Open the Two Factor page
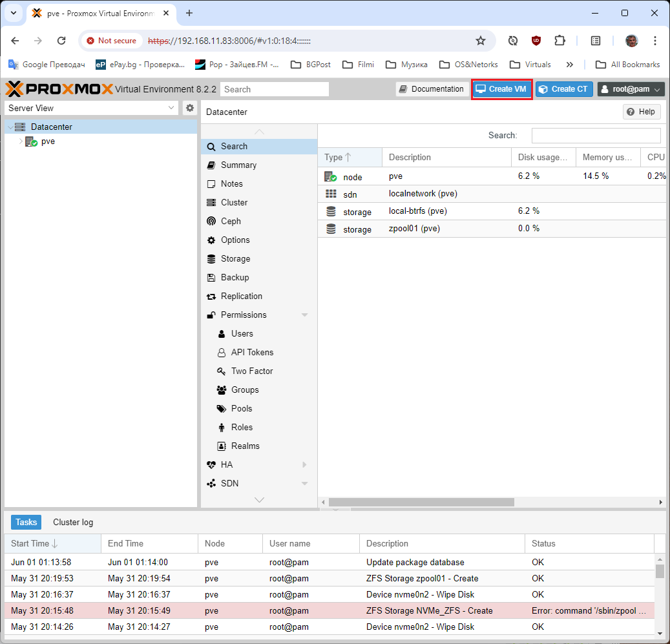Viewport: 670px width, 644px height. (259, 371)
